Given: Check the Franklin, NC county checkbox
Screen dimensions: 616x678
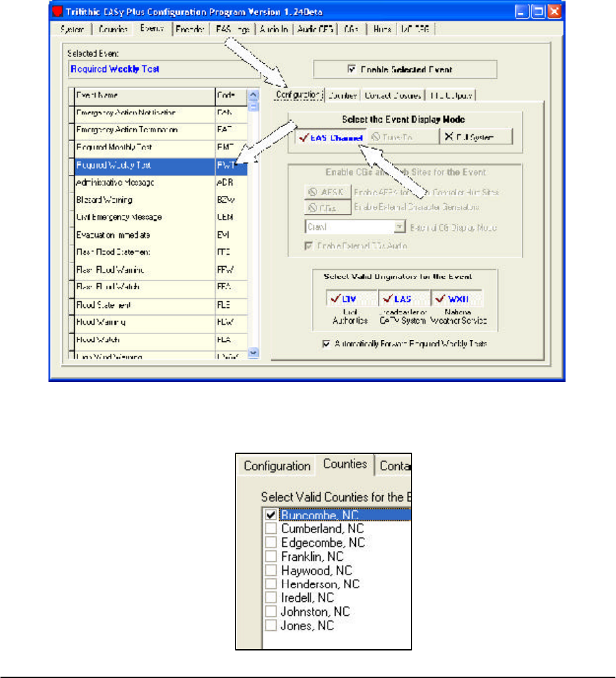Looking at the screenshot, I should (x=271, y=556).
